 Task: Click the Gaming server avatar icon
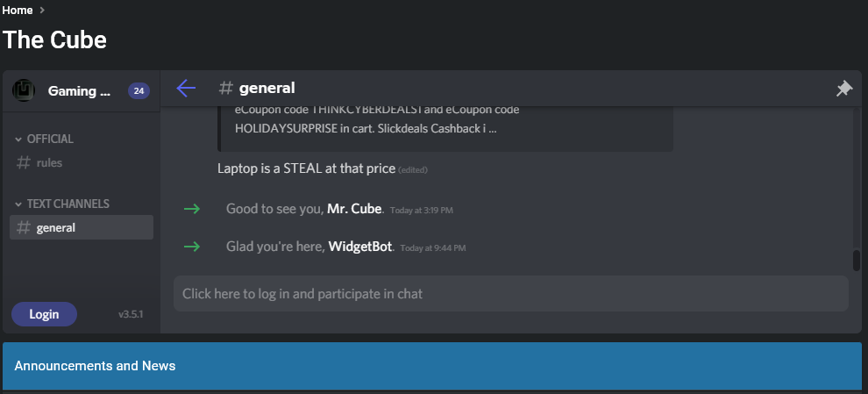pyautogui.click(x=24, y=90)
